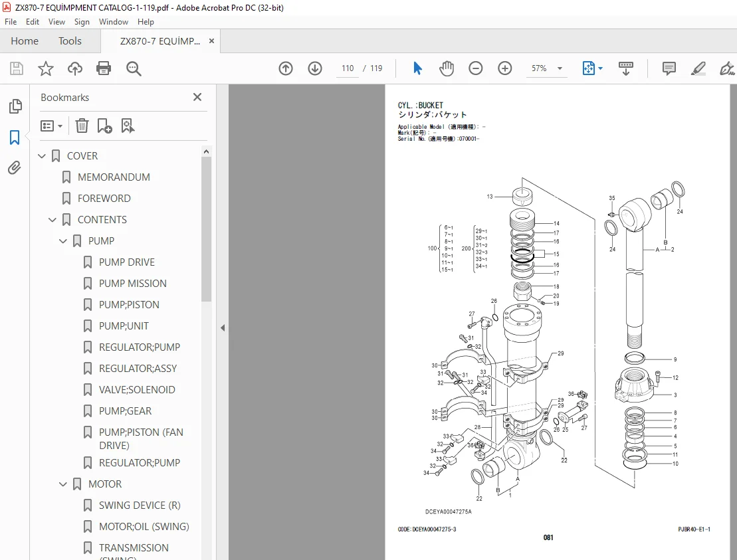Screen dimensions: 737x560
Task: Delete selected bookmark with trash icon
Action: point(82,126)
